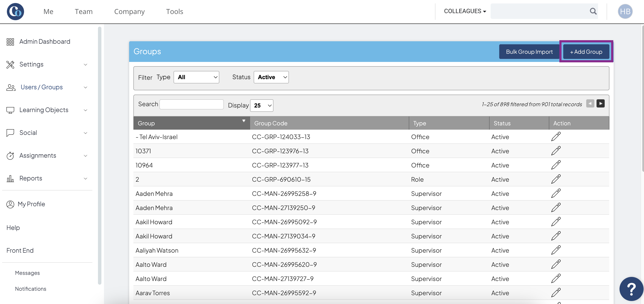Sort by Group Code column header
Image resolution: width=644 pixels, height=304 pixels.
(x=329, y=123)
